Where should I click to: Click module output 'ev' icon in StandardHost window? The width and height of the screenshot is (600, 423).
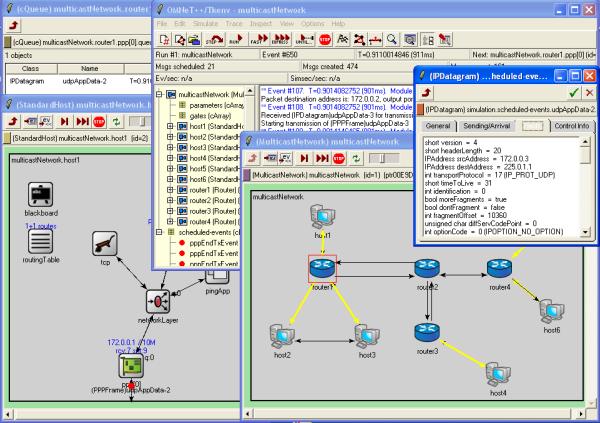(46, 122)
